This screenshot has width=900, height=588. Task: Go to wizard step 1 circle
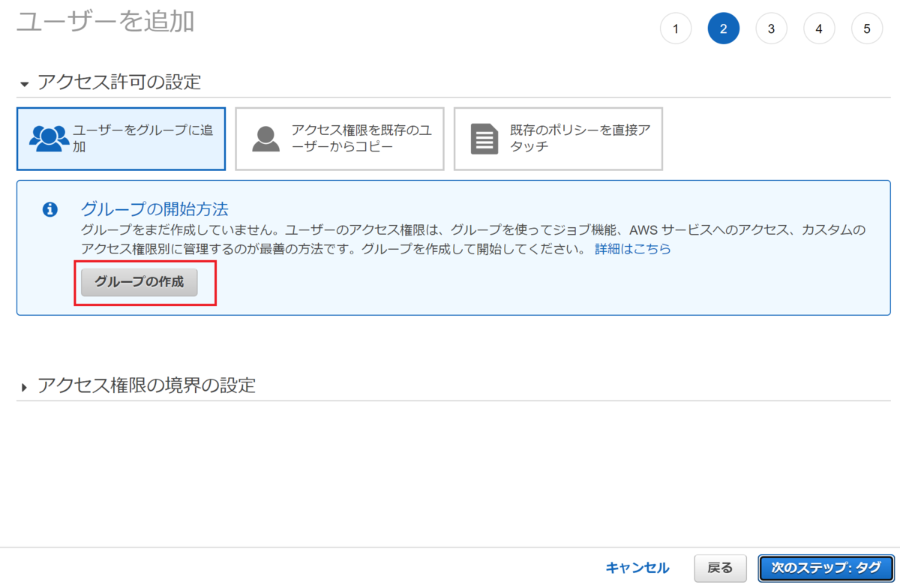click(x=676, y=28)
